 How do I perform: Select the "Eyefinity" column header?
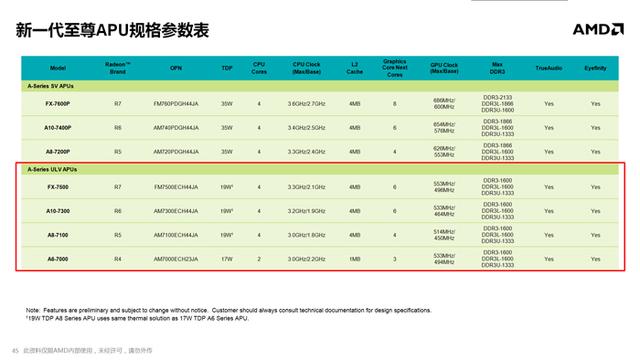tap(595, 68)
